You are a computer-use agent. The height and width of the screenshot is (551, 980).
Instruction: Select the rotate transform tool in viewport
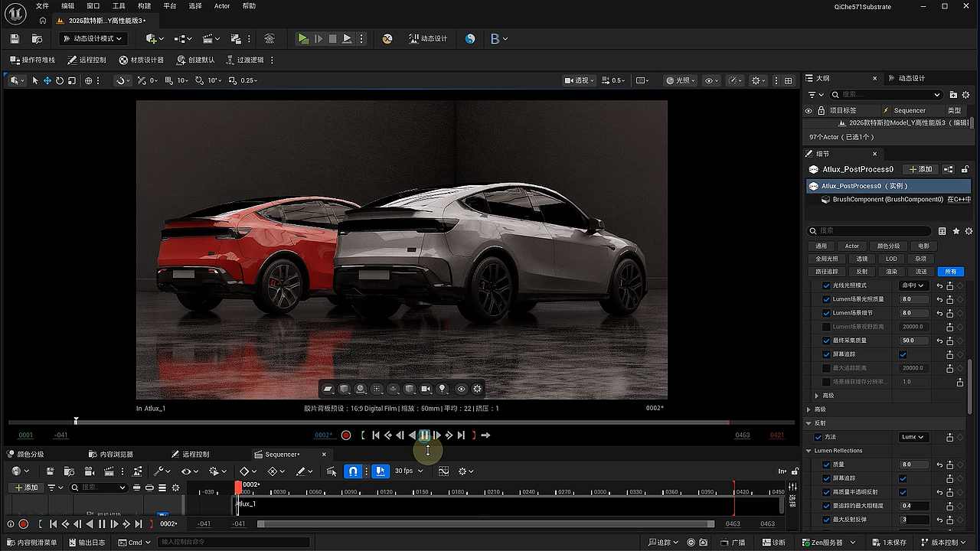click(x=60, y=80)
